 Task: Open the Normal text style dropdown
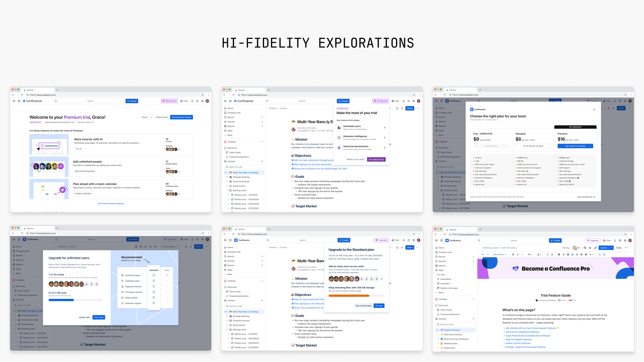point(499,254)
